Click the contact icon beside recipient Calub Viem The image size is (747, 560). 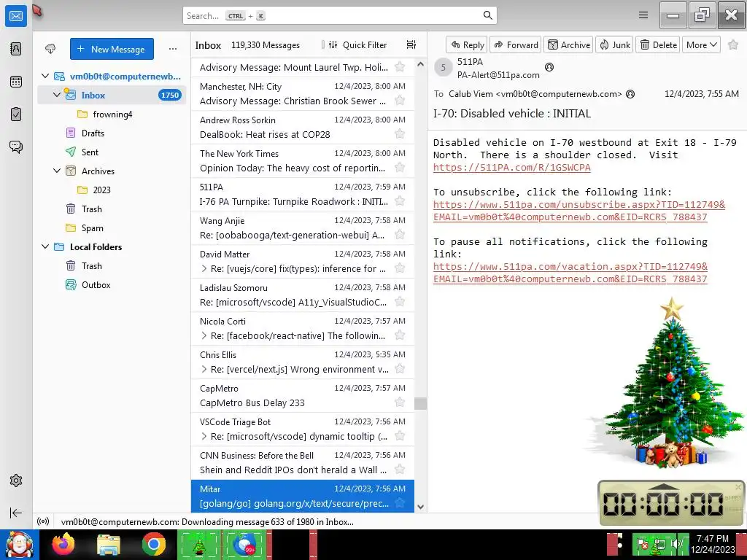coord(630,94)
